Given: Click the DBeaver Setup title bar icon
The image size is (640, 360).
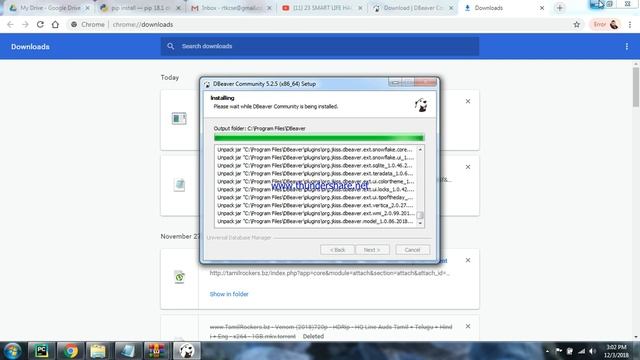Looking at the screenshot, I should click(207, 84).
